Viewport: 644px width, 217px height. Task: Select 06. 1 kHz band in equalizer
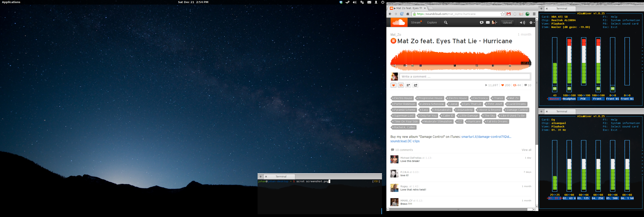[627, 198]
